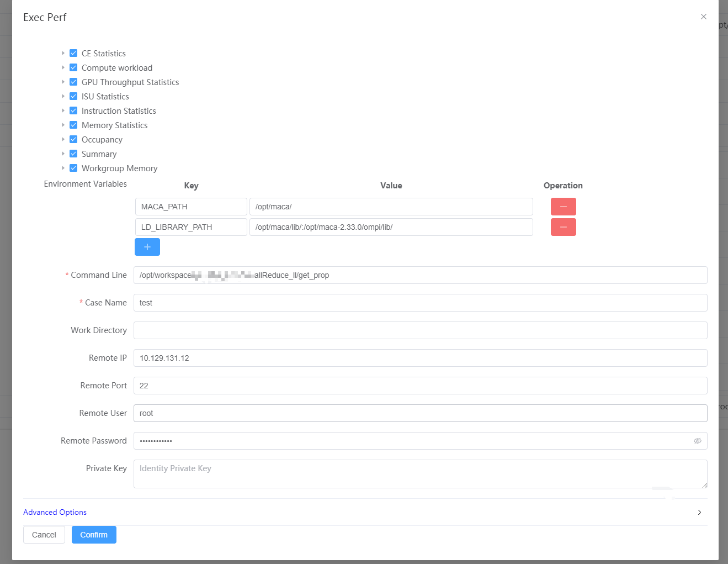The image size is (728, 564).
Task: Open the Advanced Options link
Action: tap(55, 513)
